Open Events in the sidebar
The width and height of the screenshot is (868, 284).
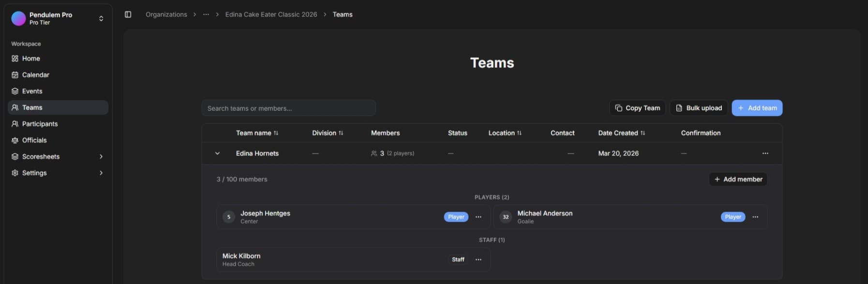(58, 91)
